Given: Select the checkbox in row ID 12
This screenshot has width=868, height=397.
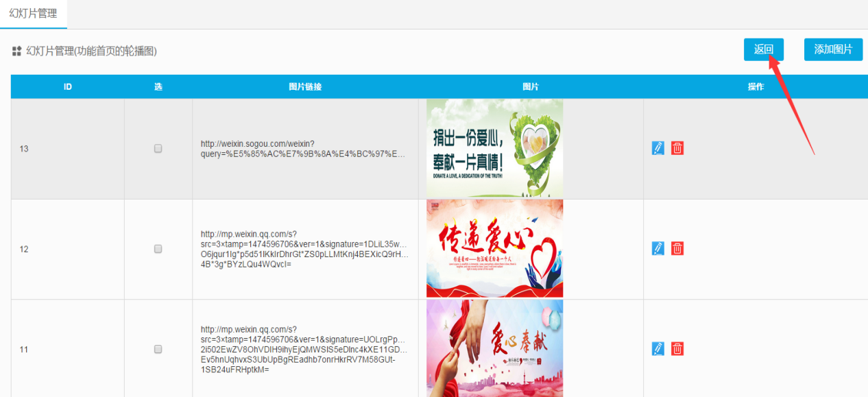Looking at the screenshot, I should [x=158, y=249].
